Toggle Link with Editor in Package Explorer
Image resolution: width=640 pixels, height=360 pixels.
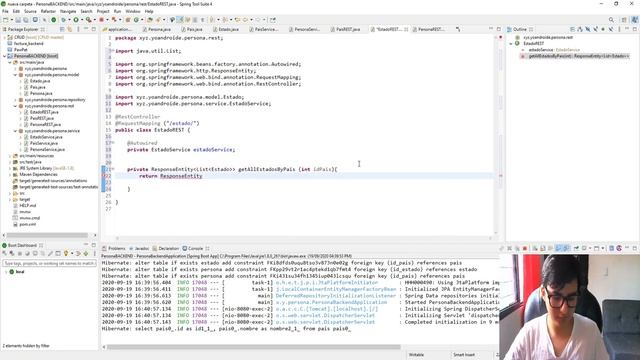coord(69,29)
